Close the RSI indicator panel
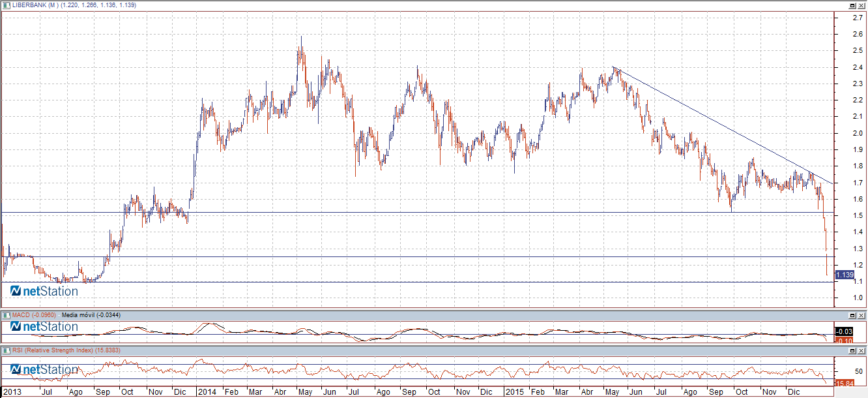The image size is (868, 398). [861, 350]
